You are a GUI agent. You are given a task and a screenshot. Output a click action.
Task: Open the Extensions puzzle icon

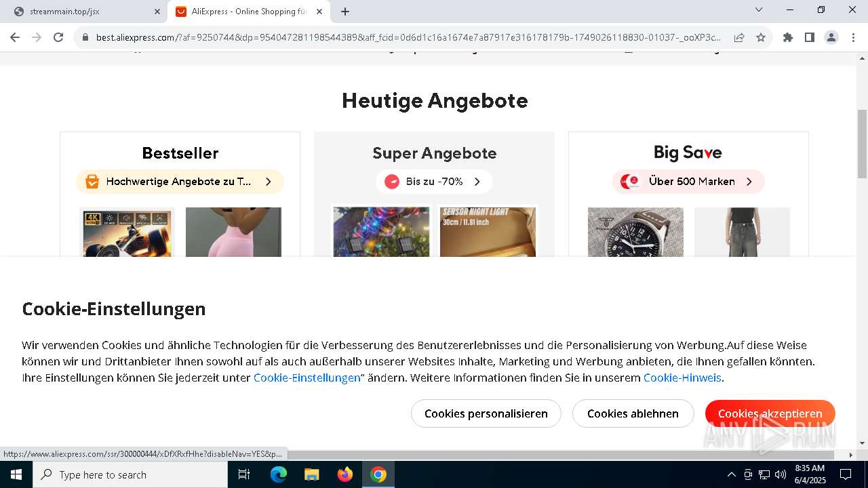coord(788,38)
